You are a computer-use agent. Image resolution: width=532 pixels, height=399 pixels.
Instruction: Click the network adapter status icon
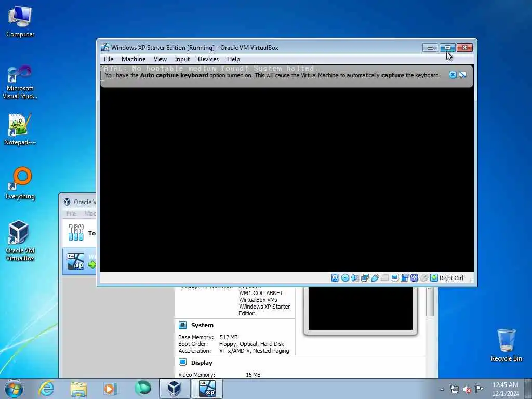tap(365, 278)
